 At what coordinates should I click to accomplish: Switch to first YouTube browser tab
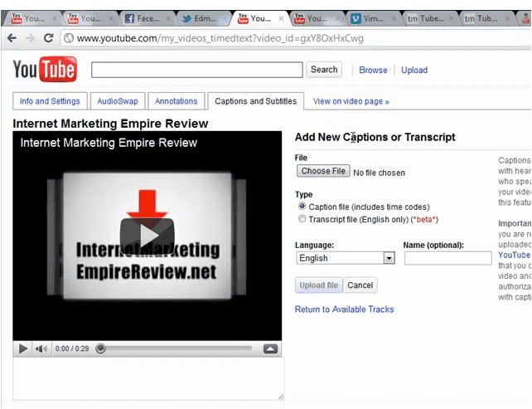(33, 18)
